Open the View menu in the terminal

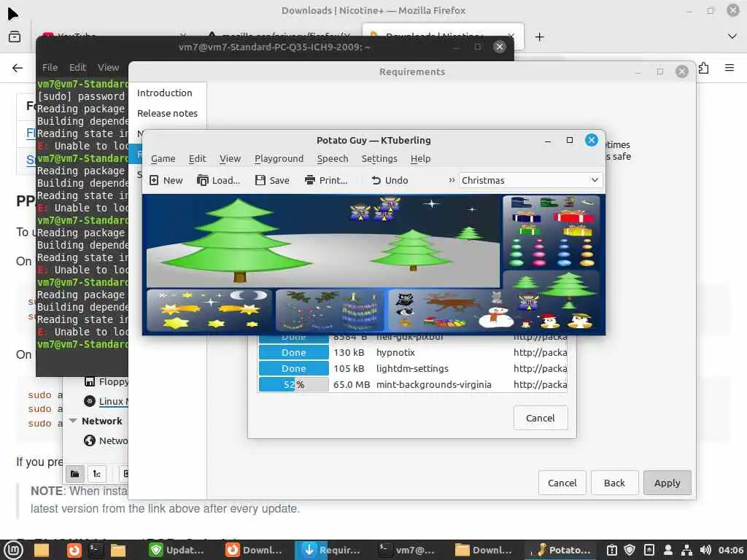(x=108, y=68)
